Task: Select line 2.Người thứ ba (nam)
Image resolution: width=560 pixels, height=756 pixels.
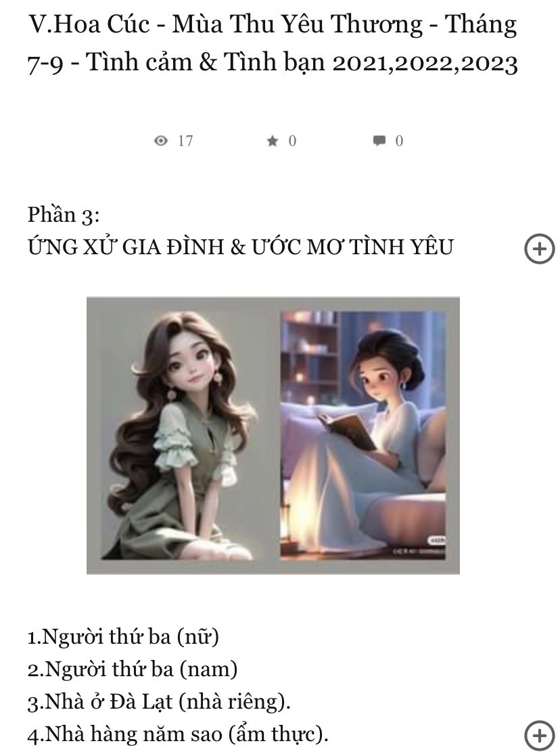Action: click(132, 669)
